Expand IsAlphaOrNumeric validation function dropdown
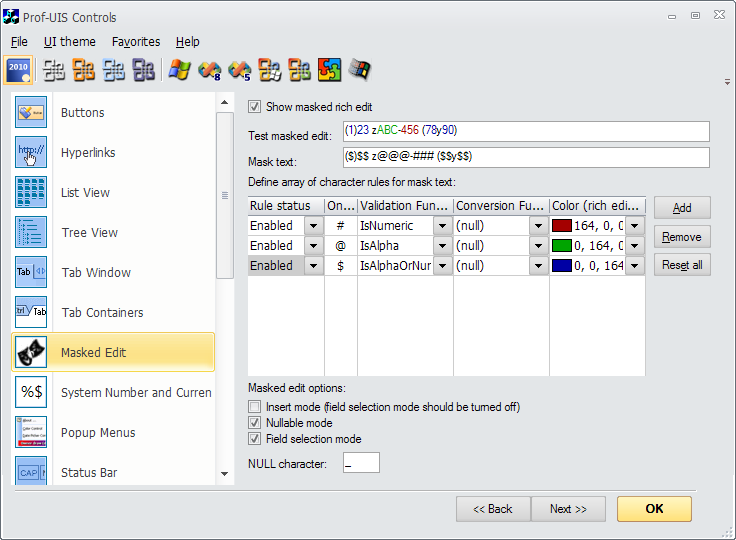The width and height of the screenshot is (736, 540). [x=442, y=266]
